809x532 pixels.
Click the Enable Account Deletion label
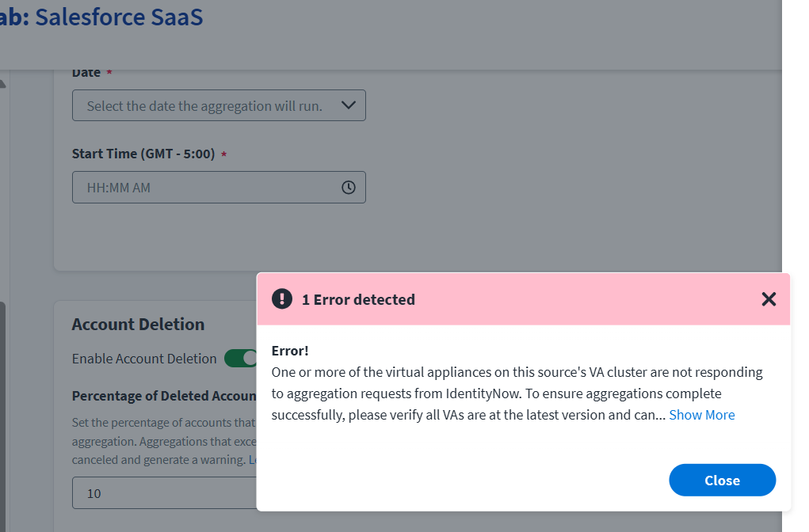click(x=144, y=359)
